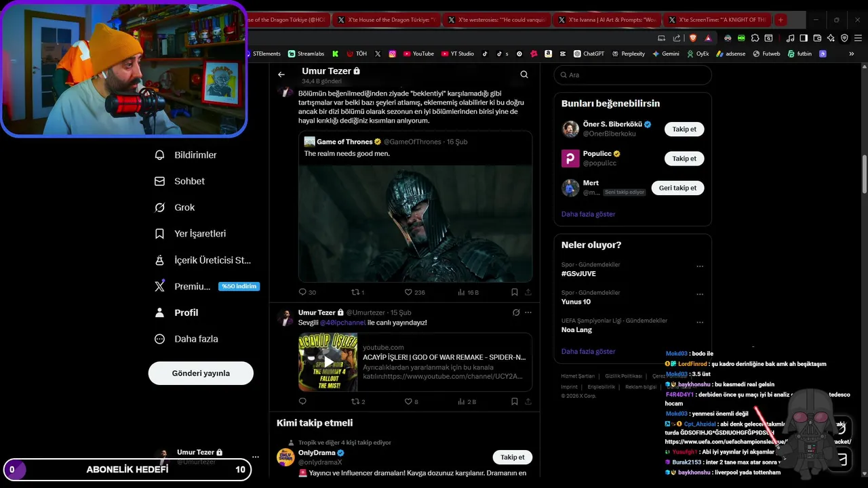Follow OnlyDrama with Takip et
Screen dimensions: 868x488
tap(512, 457)
